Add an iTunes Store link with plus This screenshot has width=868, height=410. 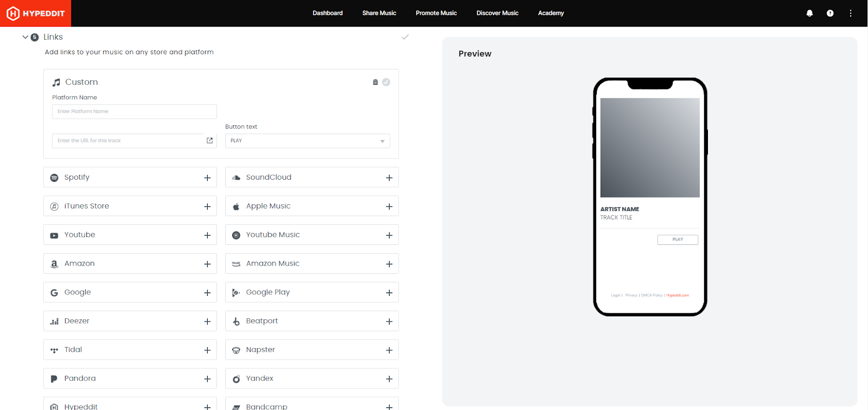pyautogui.click(x=207, y=206)
